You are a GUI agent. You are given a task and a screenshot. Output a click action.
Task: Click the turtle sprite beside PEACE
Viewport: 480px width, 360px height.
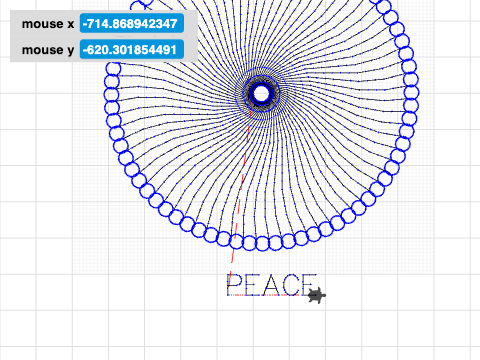[x=317, y=295]
